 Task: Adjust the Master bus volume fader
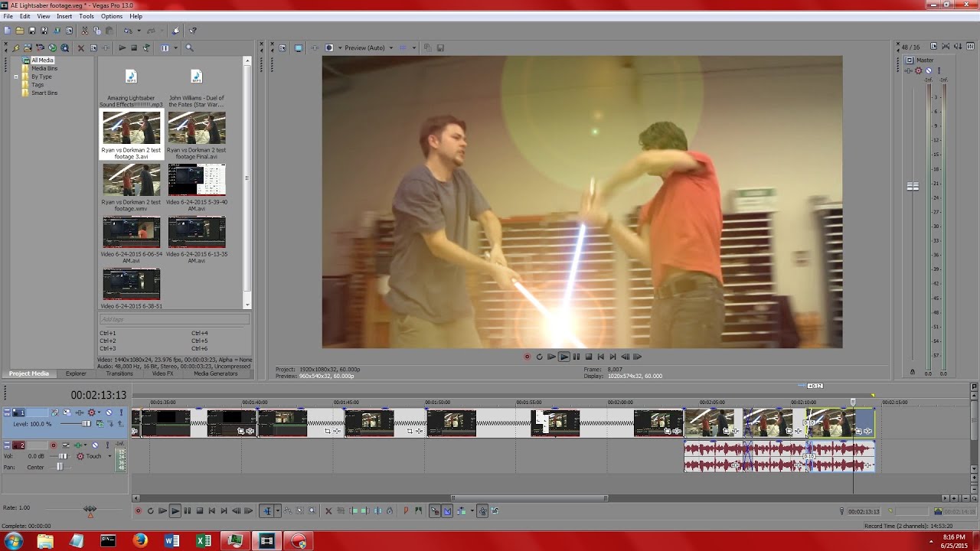pos(913,186)
